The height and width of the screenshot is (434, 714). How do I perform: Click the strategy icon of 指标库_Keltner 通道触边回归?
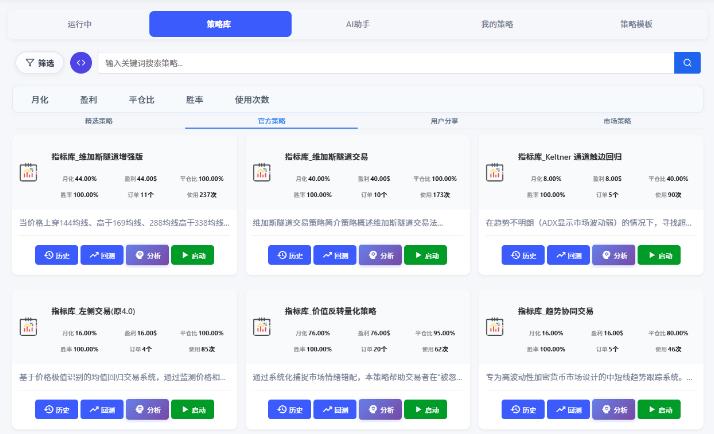coord(495,172)
